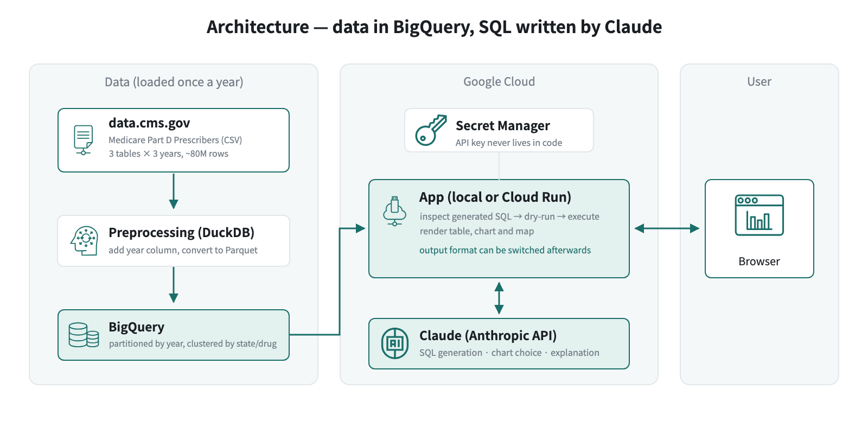Click the Secret Manager key icon
The height and width of the screenshot is (434, 868).
(431, 130)
